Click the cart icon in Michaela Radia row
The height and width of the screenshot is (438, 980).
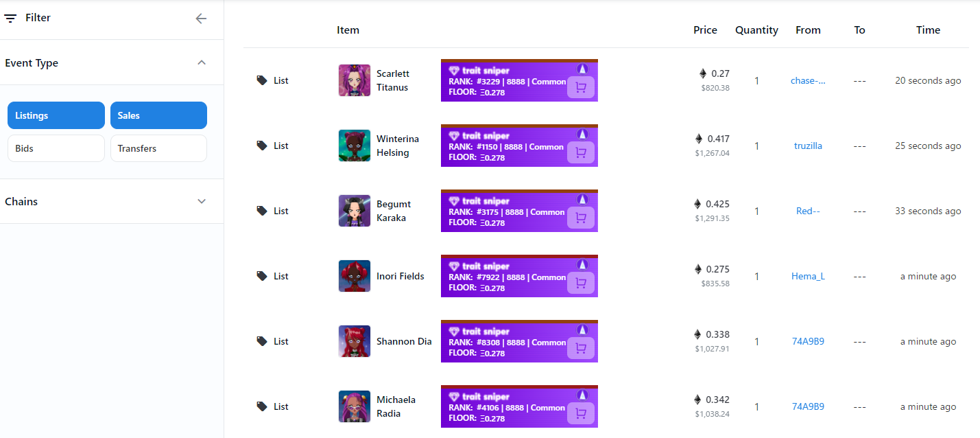click(581, 414)
